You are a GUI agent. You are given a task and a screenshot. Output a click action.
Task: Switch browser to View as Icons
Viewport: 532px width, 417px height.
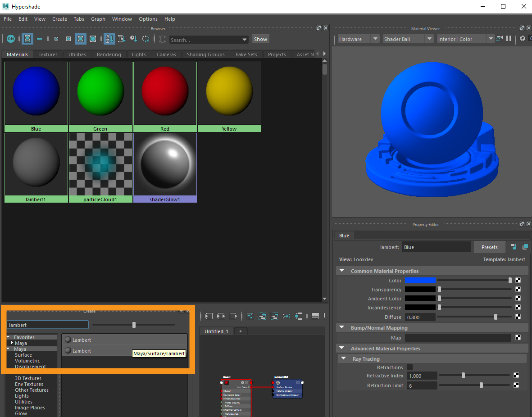[x=27, y=39]
